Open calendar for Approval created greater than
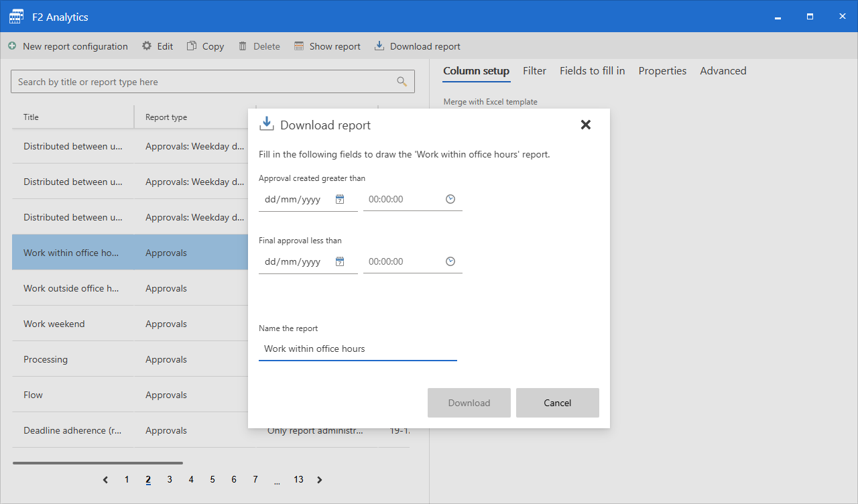858x504 pixels. pyautogui.click(x=340, y=199)
